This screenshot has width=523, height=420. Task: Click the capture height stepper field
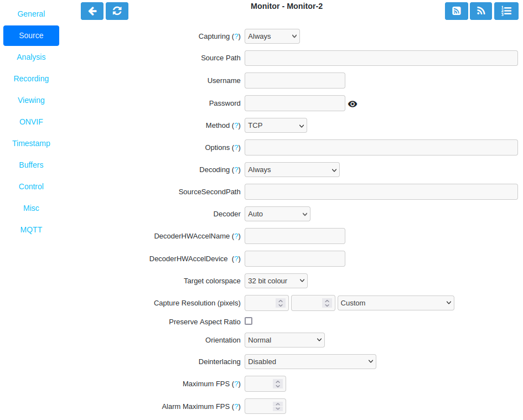[313, 303]
